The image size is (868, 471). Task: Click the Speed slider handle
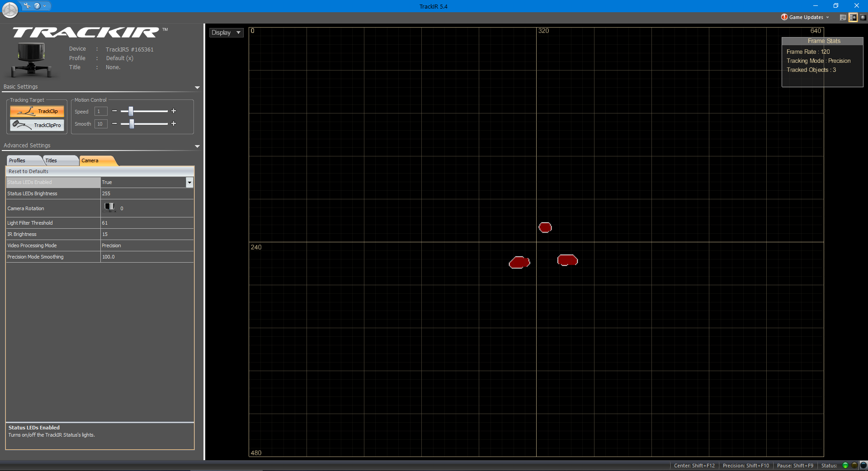coord(131,111)
